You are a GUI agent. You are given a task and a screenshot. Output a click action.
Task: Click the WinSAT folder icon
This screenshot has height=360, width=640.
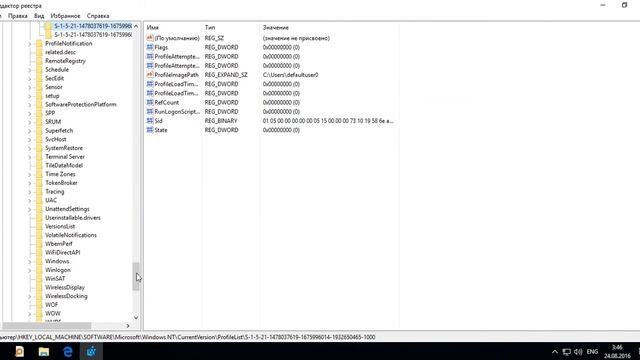click(x=39, y=279)
